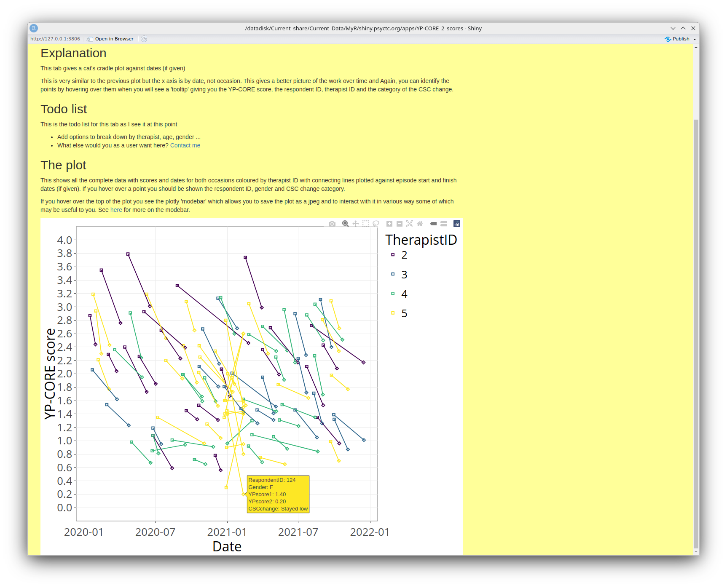
Task: Open the Contact me link
Action: [x=185, y=145]
